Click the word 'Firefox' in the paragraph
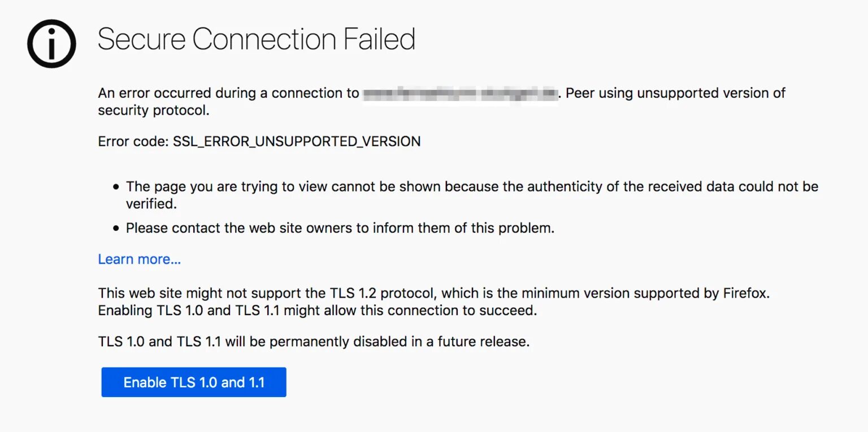 tap(745, 293)
